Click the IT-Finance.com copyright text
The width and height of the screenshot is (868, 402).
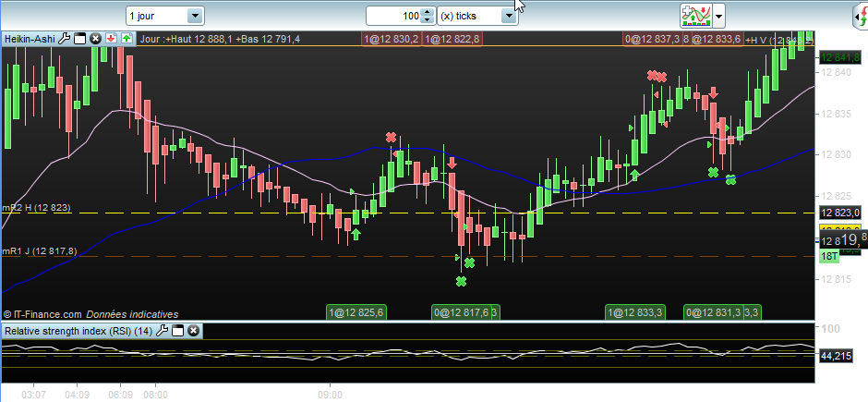point(90,314)
